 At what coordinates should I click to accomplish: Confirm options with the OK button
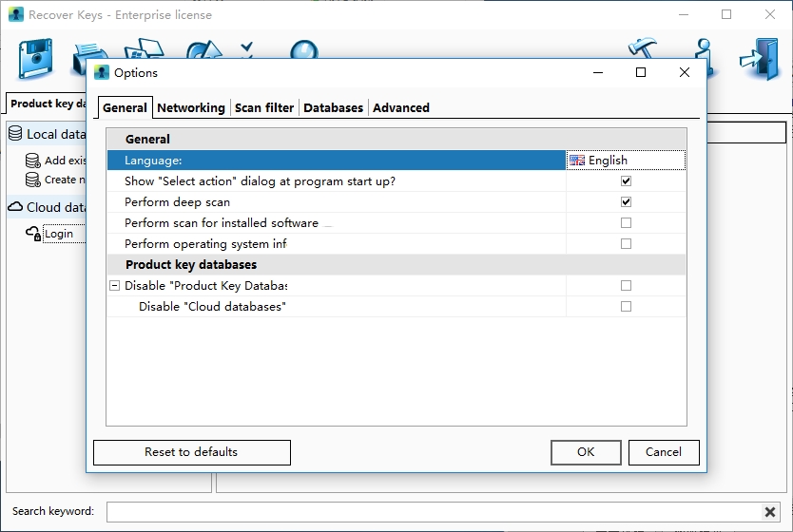[586, 452]
